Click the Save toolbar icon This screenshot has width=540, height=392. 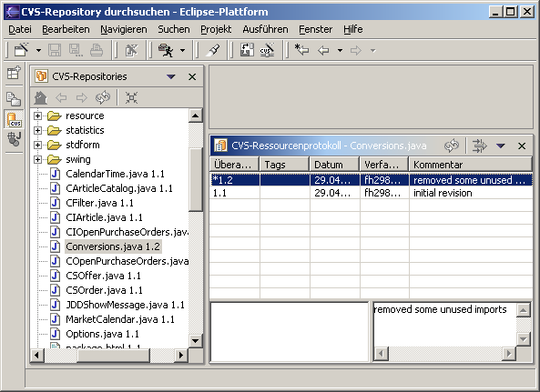[x=55, y=50]
